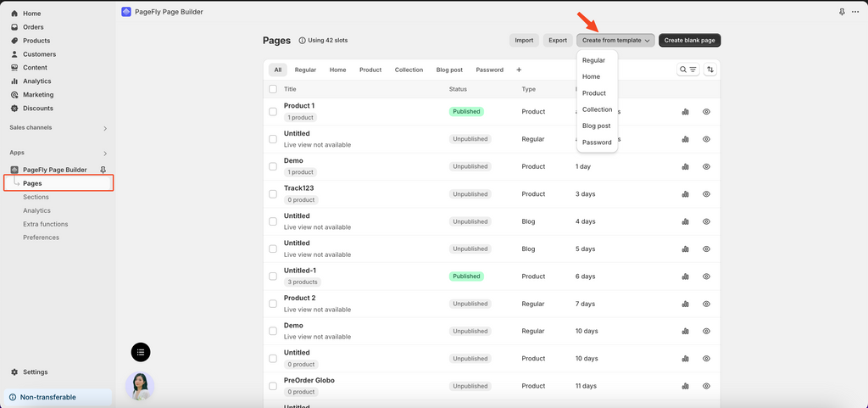Expand Sales channels section

tap(104, 128)
